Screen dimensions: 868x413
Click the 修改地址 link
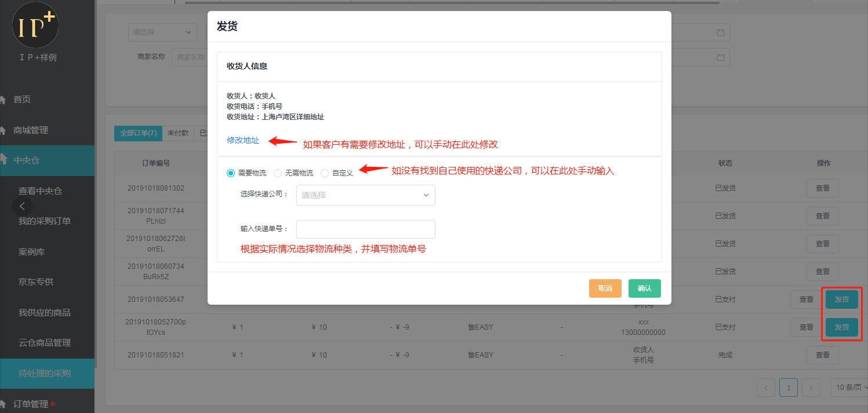coord(243,140)
